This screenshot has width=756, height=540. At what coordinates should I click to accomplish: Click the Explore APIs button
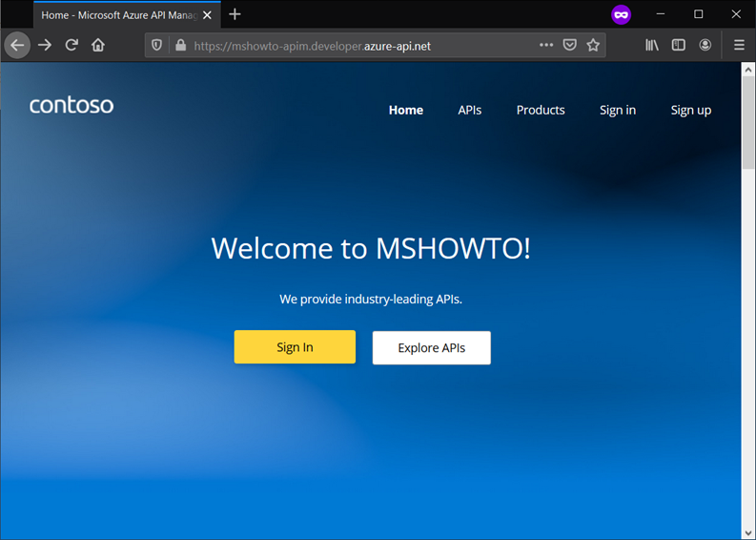click(432, 348)
